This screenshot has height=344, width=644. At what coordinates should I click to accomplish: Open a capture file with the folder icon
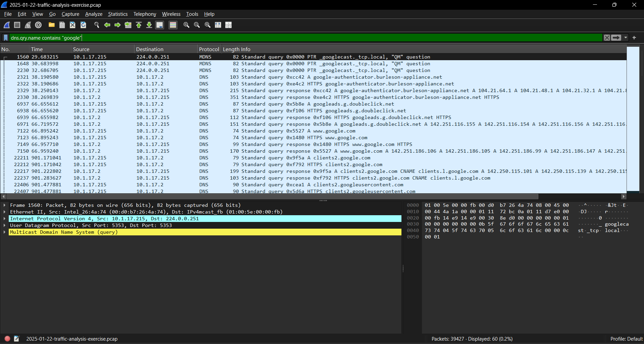point(51,25)
